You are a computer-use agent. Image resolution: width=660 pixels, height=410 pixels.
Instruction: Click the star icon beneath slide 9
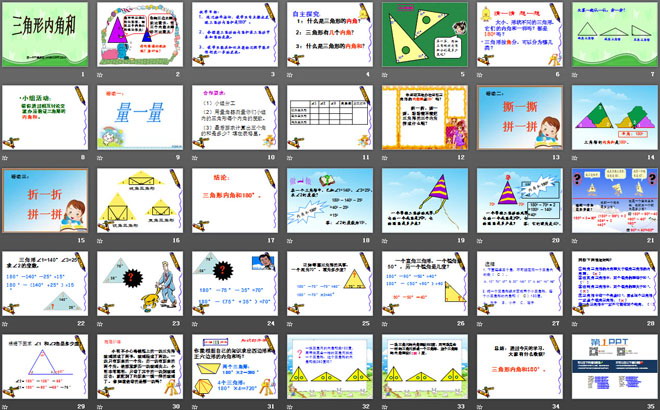click(102, 157)
